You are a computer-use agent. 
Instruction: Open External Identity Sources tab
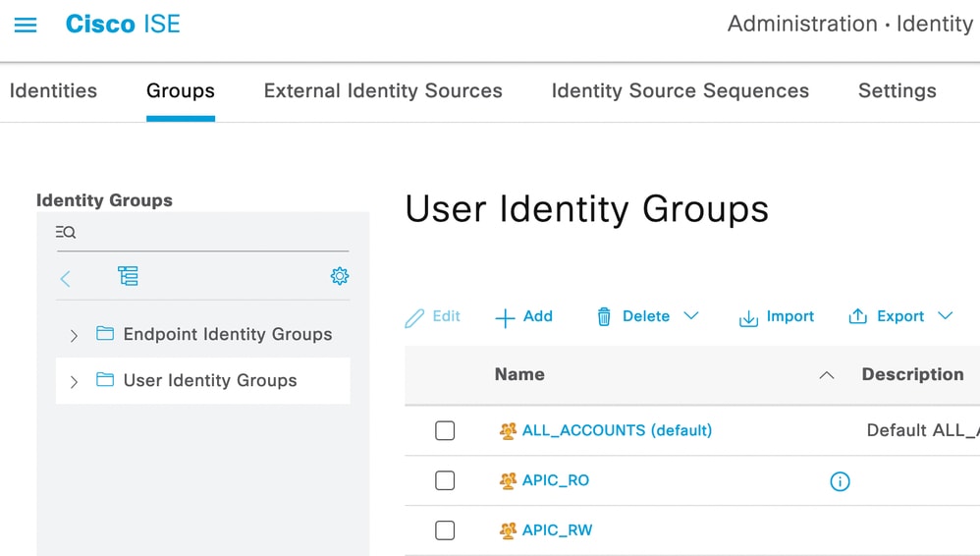tap(383, 90)
